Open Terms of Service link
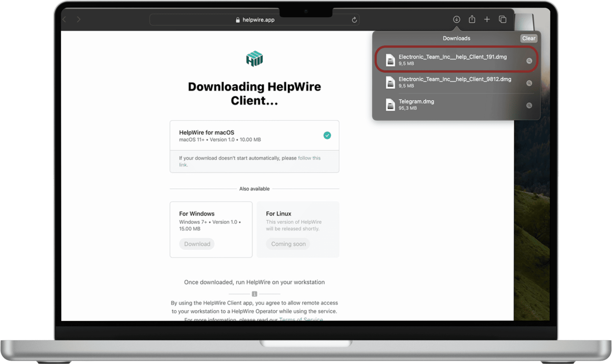This screenshot has width=612, height=364. 301,319
